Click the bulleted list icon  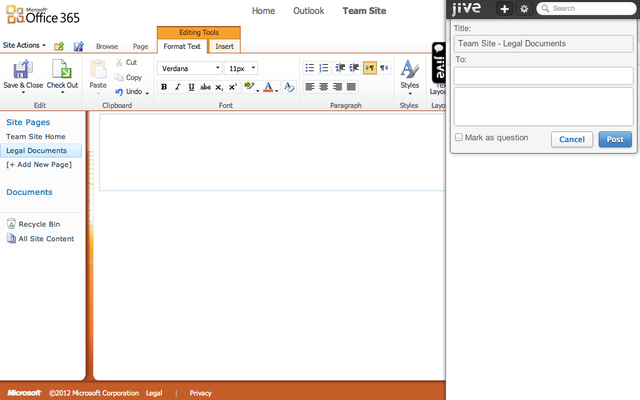(309, 68)
